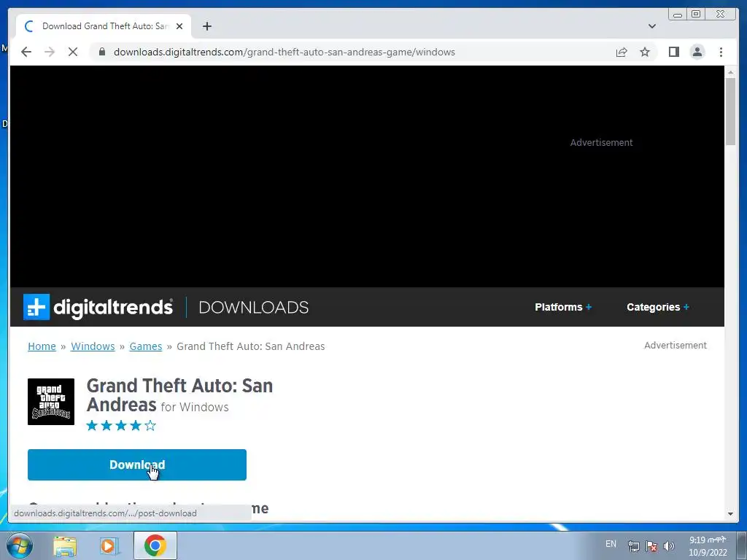Click the star rating
This screenshot has width=747, height=560.
point(121,425)
